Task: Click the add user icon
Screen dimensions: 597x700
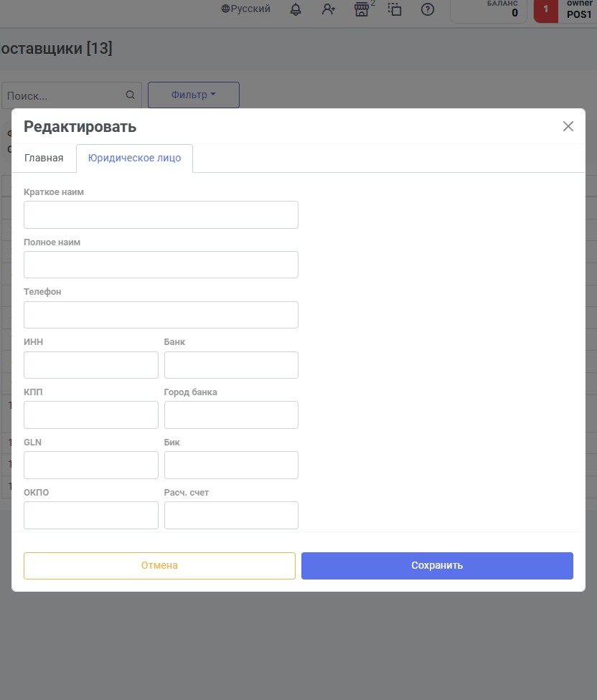Action: click(329, 9)
